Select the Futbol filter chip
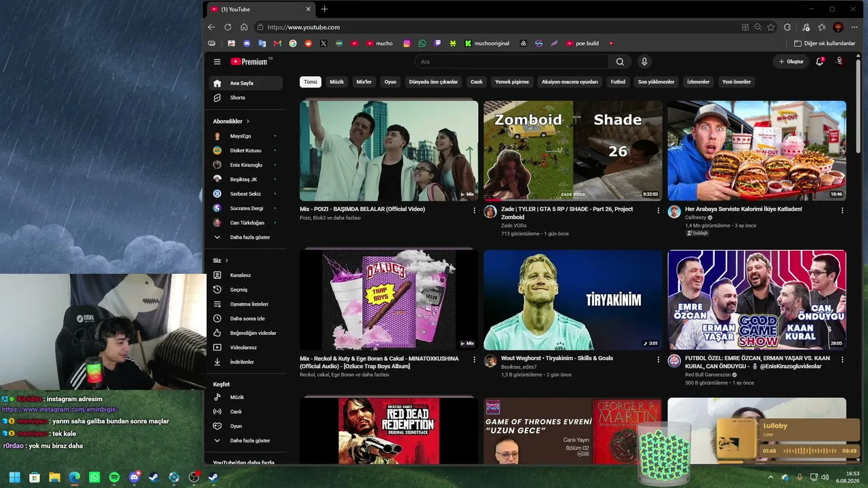Viewport: 868px width, 488px height. coord(618,82)
